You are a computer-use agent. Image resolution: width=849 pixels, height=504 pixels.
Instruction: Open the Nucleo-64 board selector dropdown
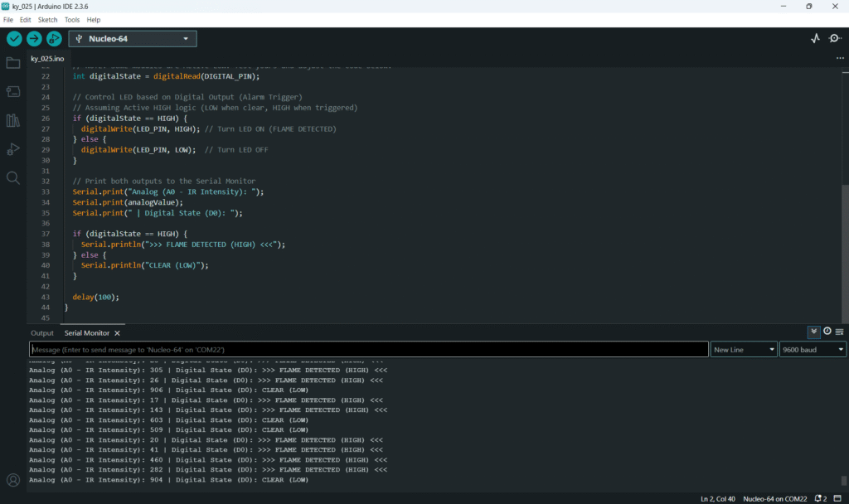[x=133, y=38]
